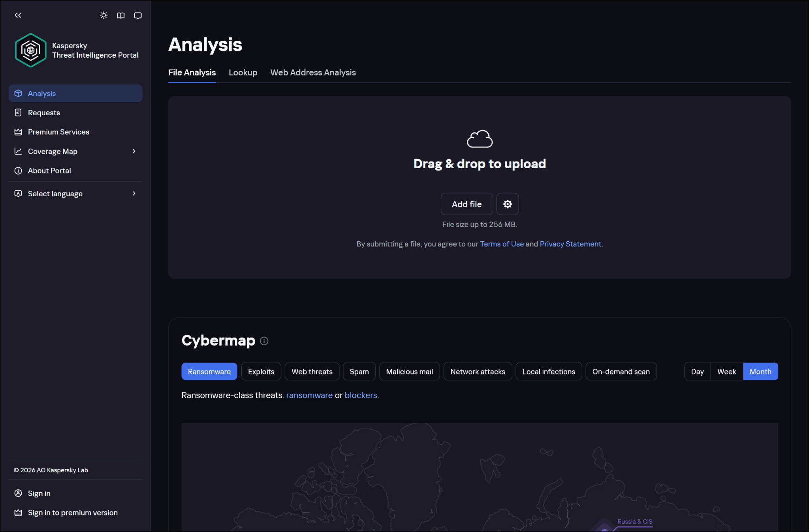Click the info icon beside About Portal
809x532 pixels.
18,171
